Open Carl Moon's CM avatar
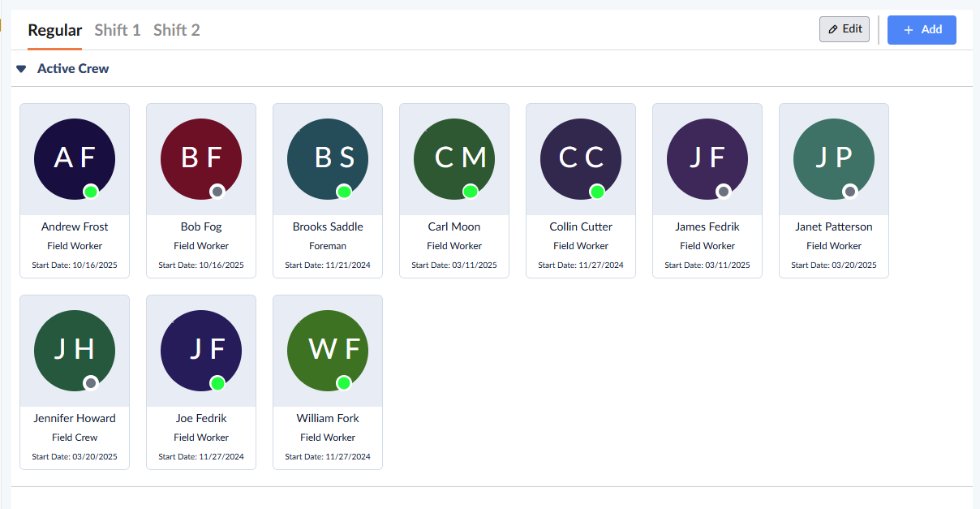 coord(454,159)
